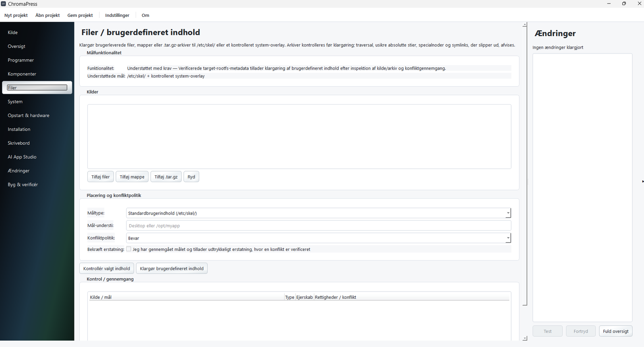
Task: Select Gem projekt in the top bar
Action: (80, 15)
